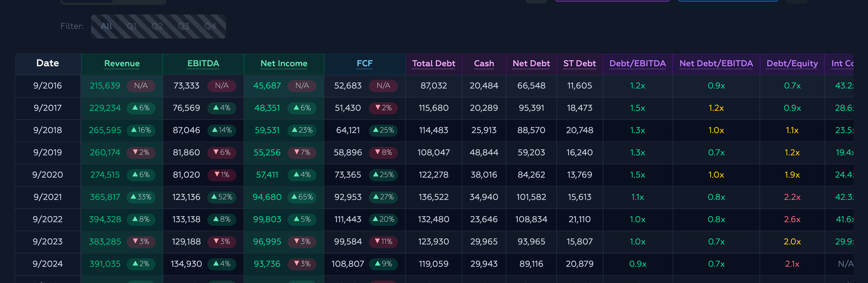Click the Cash column header
The width and height of the screenshot is (868, 283).
point(484,64)
